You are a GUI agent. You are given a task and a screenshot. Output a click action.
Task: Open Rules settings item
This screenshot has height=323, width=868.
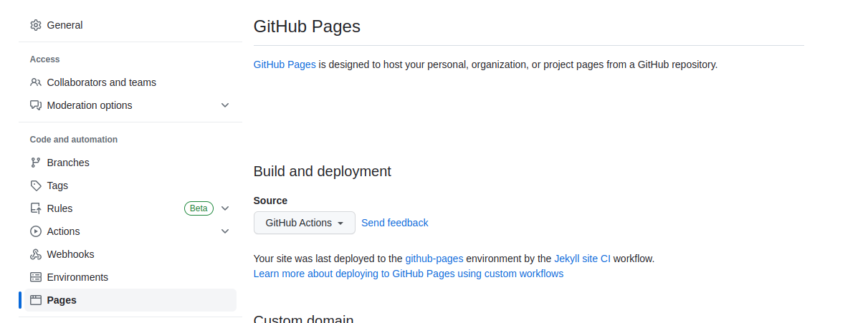click(130, 208)
